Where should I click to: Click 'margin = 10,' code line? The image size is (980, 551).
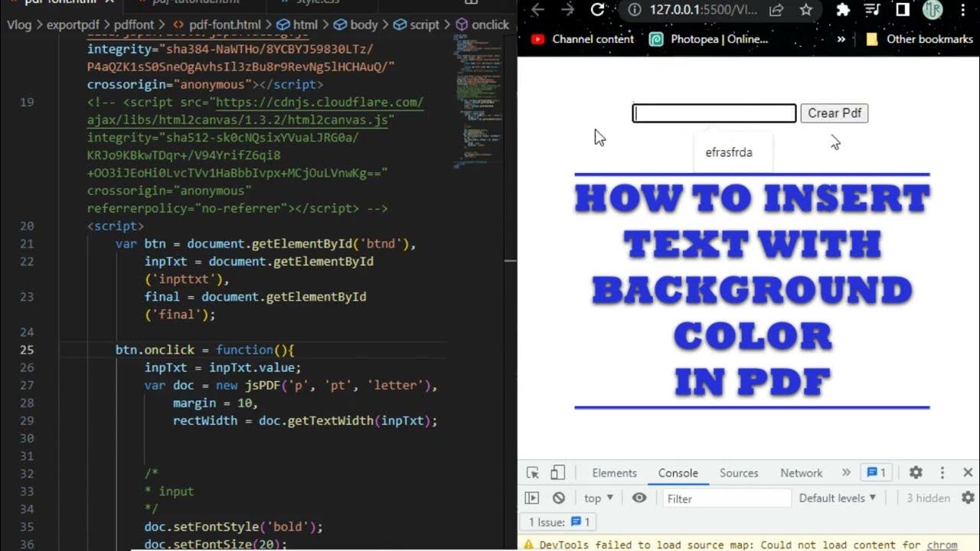pyautogui.click(x=215, y=403)
